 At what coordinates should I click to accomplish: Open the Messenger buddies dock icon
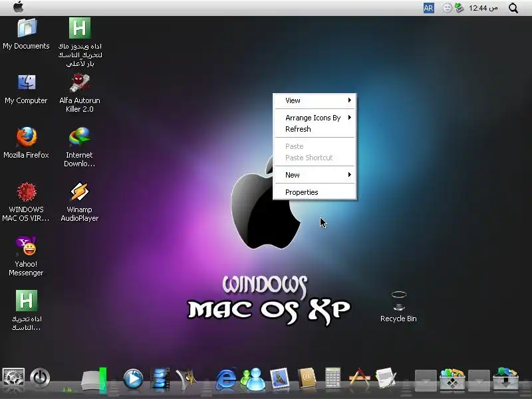(x=253, y=378)
